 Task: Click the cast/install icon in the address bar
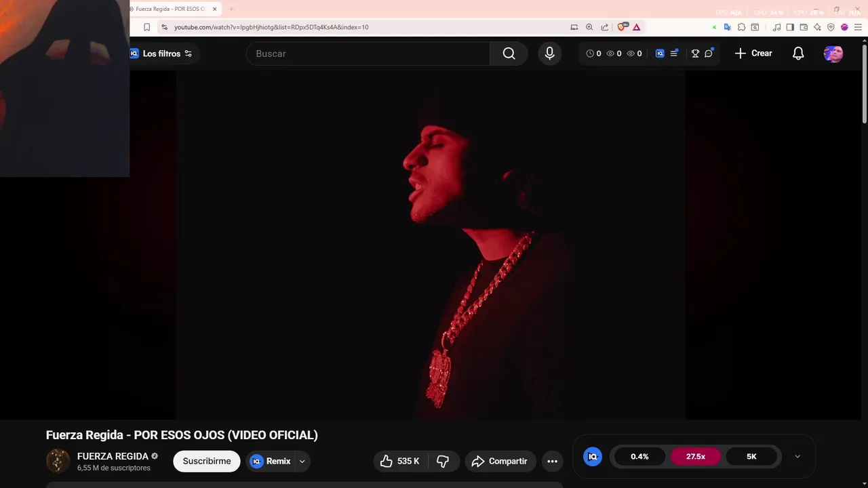click(574, 27)
